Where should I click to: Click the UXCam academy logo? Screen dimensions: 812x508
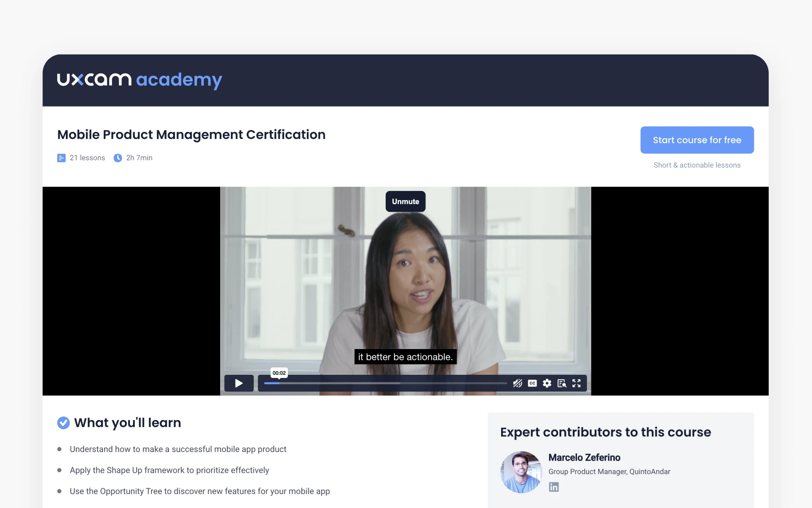point(139,80)
